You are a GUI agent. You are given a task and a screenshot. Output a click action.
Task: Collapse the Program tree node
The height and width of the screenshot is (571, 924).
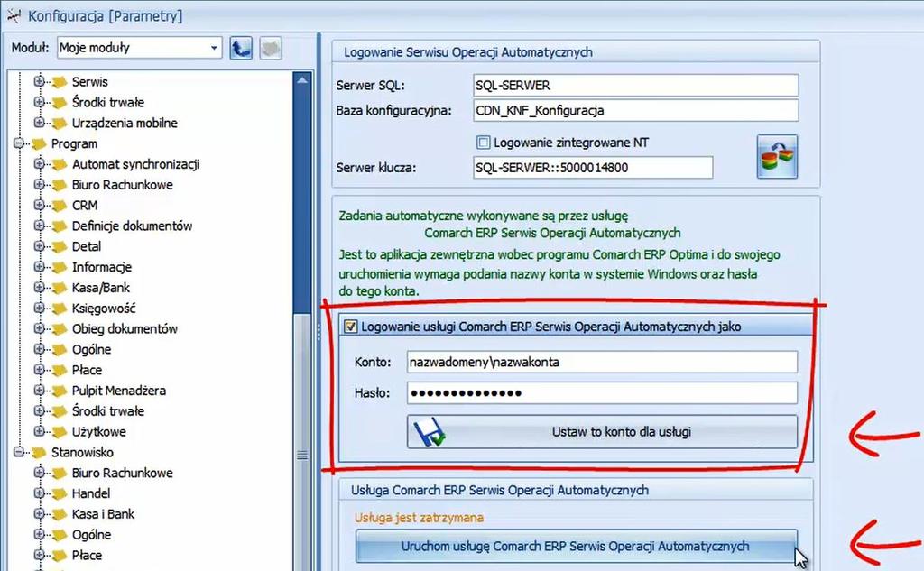pos(19,143)
